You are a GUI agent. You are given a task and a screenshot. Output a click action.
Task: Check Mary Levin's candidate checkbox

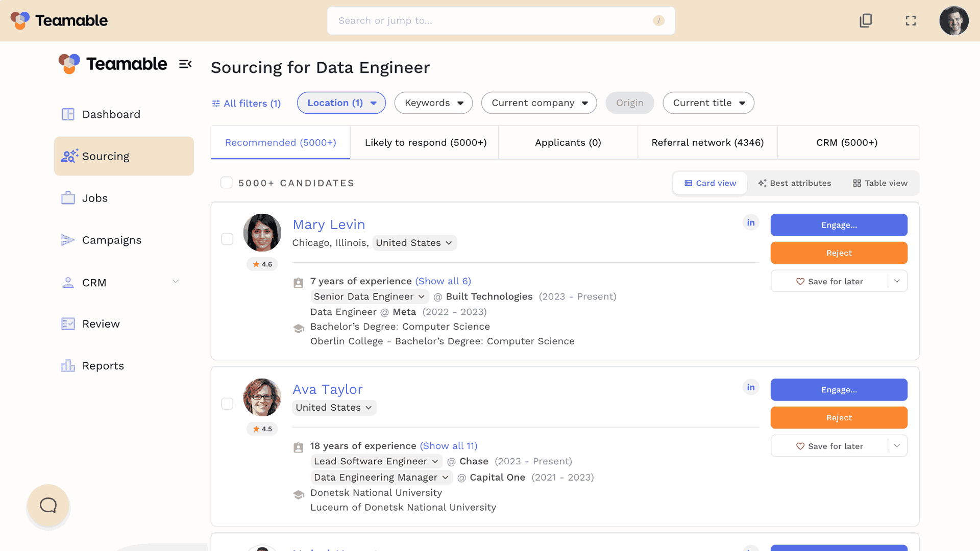click(x=227, y=239)
